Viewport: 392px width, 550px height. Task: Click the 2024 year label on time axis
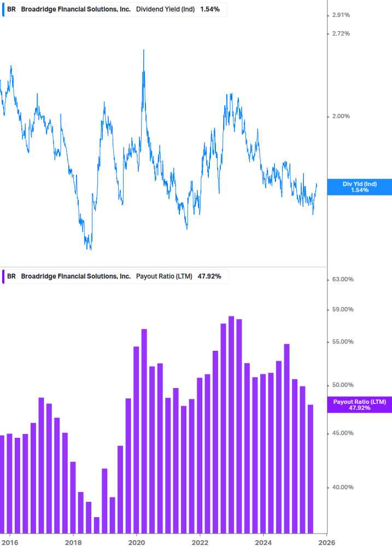click(x=264, y=543)
